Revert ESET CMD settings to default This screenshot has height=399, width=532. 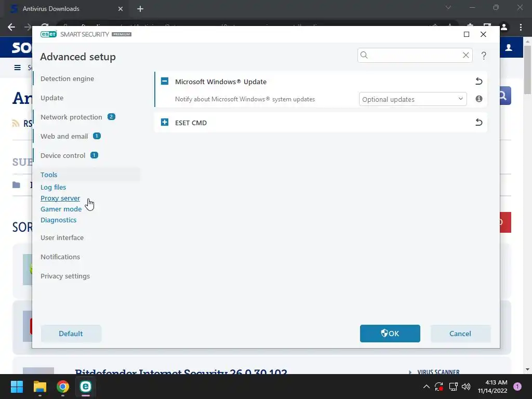(x=478, y=122)
